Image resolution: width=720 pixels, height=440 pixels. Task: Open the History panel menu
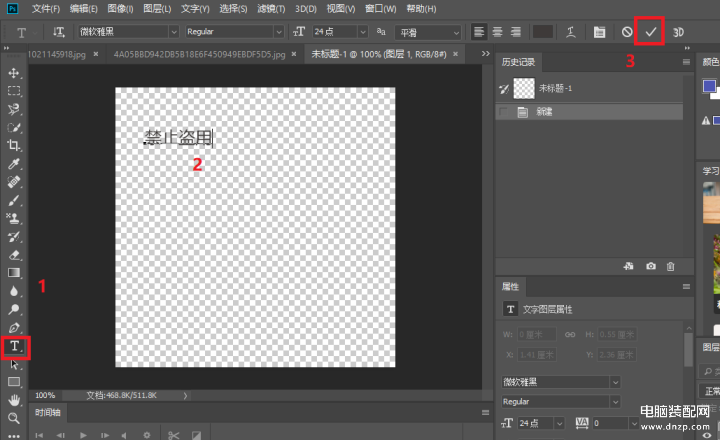686,62
